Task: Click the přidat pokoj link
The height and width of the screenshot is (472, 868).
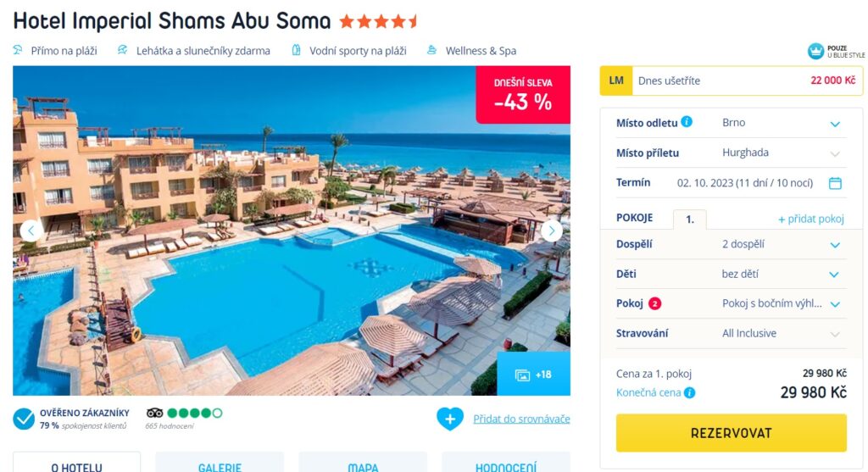Action: pos(811,219)
